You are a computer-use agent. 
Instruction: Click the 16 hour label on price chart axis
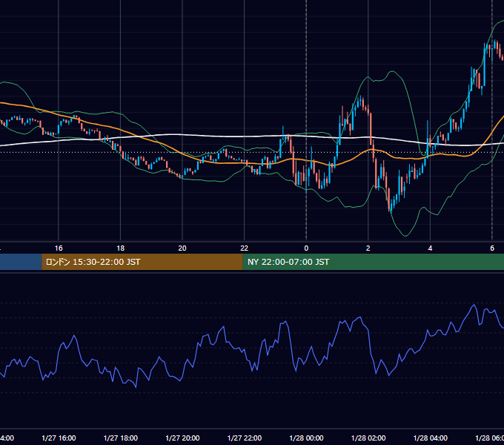59,248
